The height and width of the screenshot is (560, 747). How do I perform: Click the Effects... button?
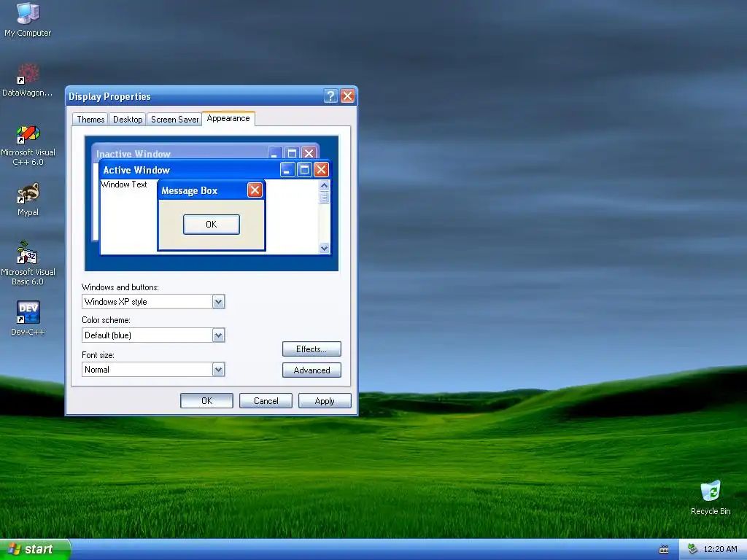coord(311,349)
